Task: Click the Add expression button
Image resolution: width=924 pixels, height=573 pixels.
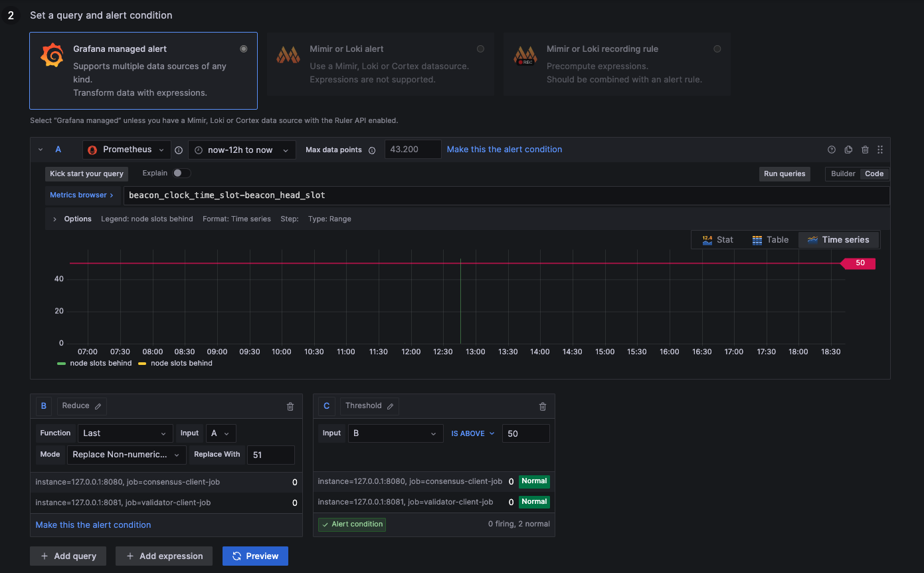Action: tap(164, 556)
